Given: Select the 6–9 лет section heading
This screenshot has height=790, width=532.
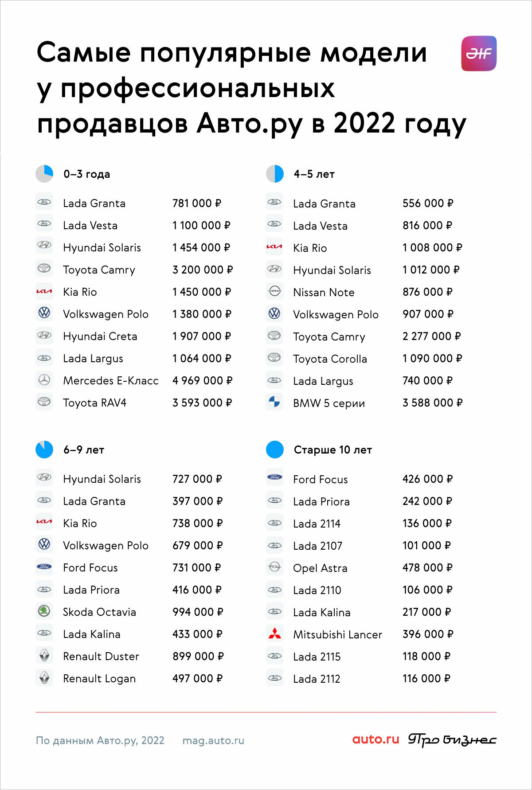Looking at the screenshot, I should (x=84, y=450).
